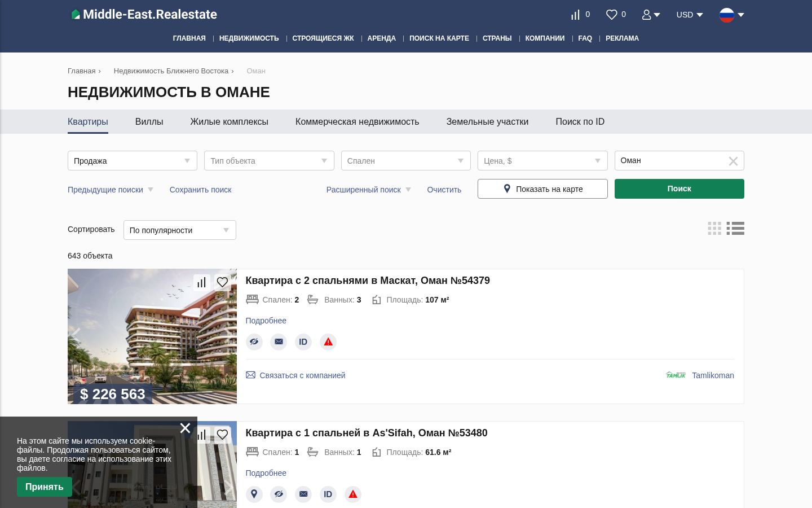
Task: Close the cookie notice with X
Action: pyautogui.click(x=185, y=428)
